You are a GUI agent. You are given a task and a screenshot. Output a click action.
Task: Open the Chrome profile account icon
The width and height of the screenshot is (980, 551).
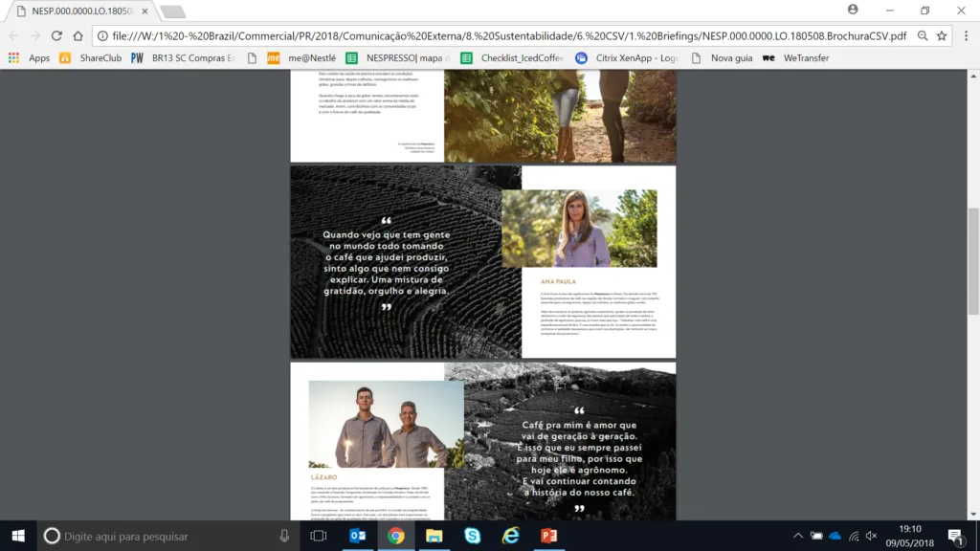(853, 10)
